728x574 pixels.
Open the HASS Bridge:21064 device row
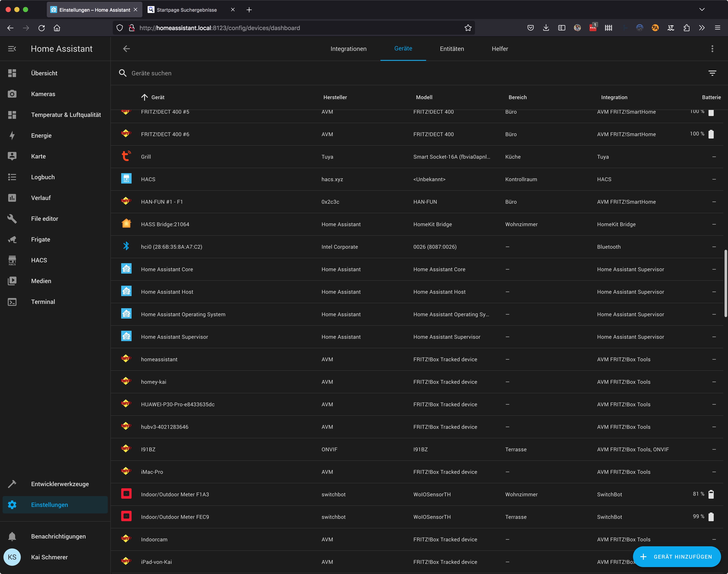click(165, 224)
